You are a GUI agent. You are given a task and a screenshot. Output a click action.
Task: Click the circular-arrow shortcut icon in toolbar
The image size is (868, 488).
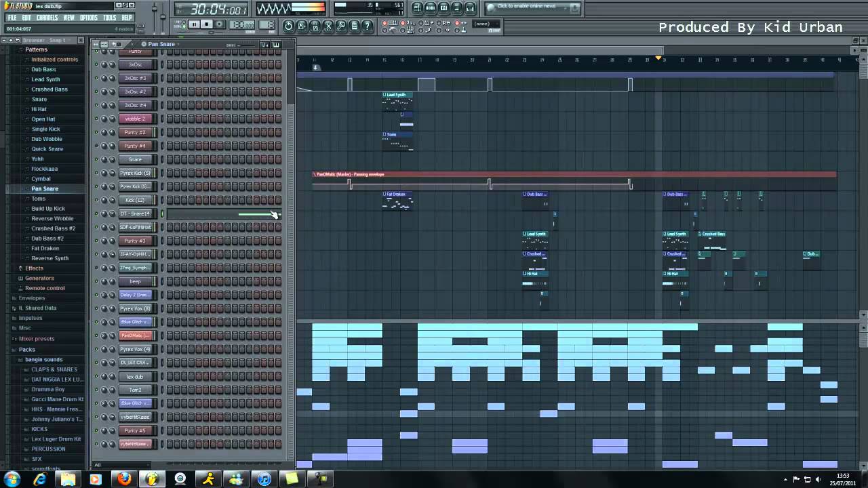click(x=288, y=26)
